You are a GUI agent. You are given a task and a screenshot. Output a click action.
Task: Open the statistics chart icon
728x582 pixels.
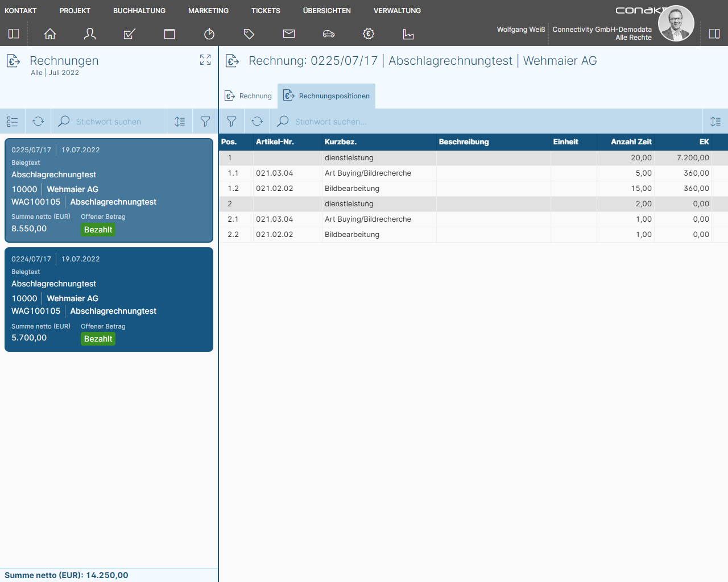point(408,34)
